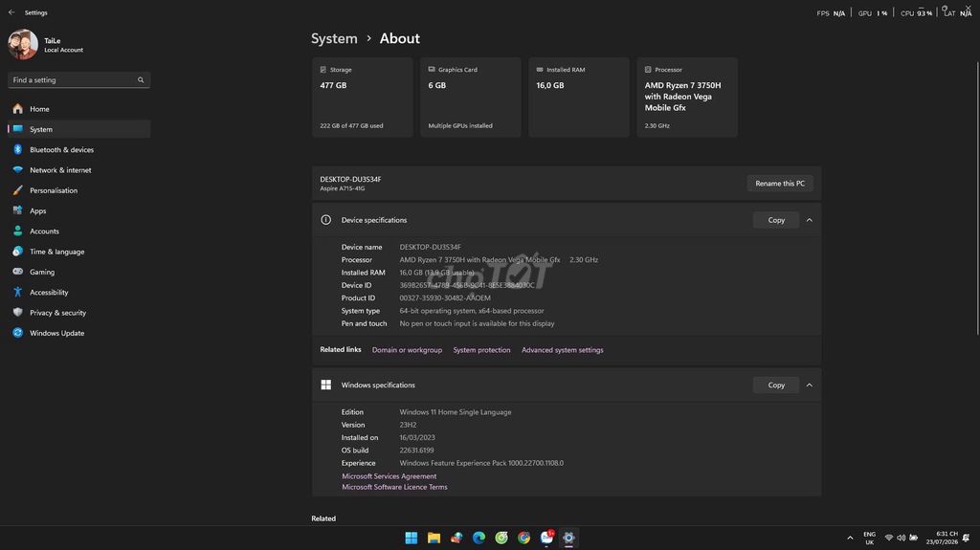
Task: Click the volume speaker icon
Action: pos(902,539)
